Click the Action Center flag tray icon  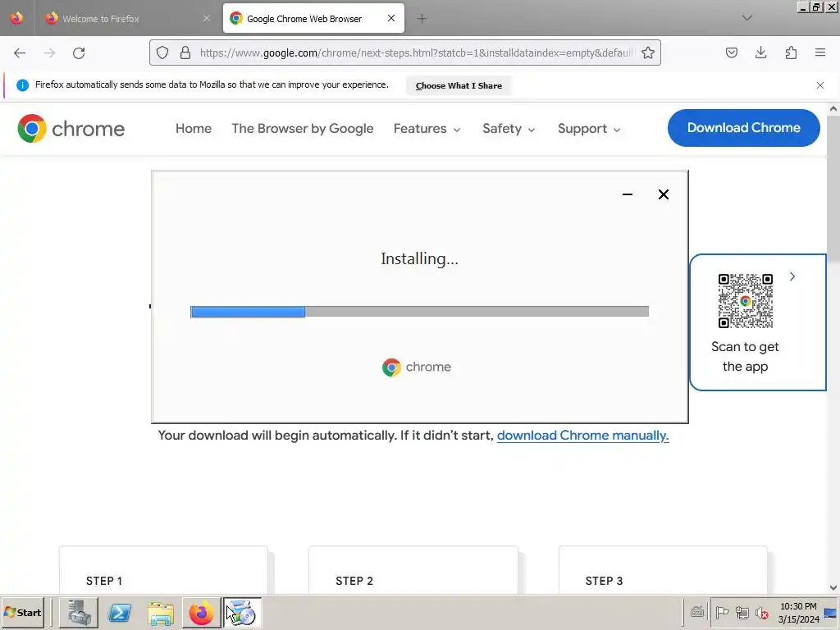[x=722, y=612]
